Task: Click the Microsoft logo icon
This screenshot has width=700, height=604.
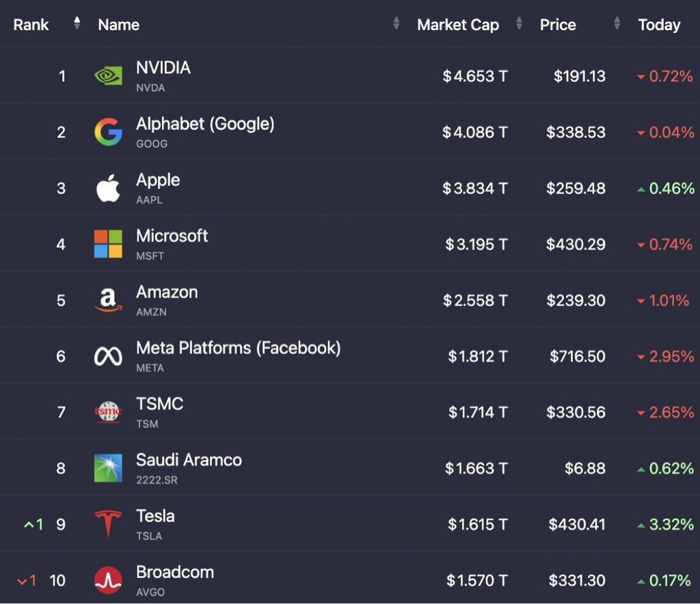Action: pyautogui.click(x=108, y=244)
